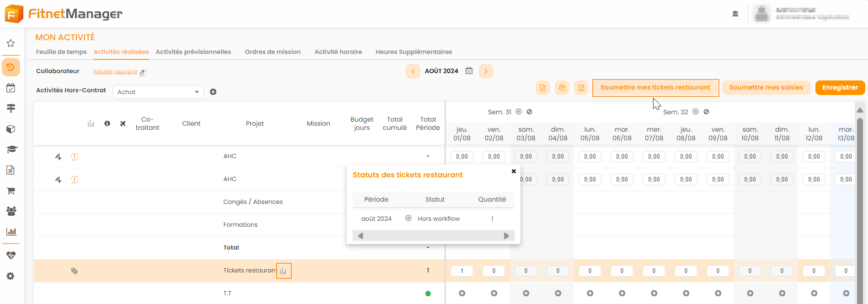Click Soumettre mes saisies button
This screenshot has width=868, height=304.
coord(766,87)
